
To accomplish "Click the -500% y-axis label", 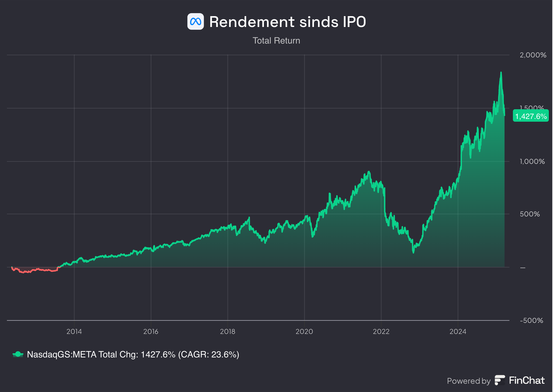I will coord(531,320).
